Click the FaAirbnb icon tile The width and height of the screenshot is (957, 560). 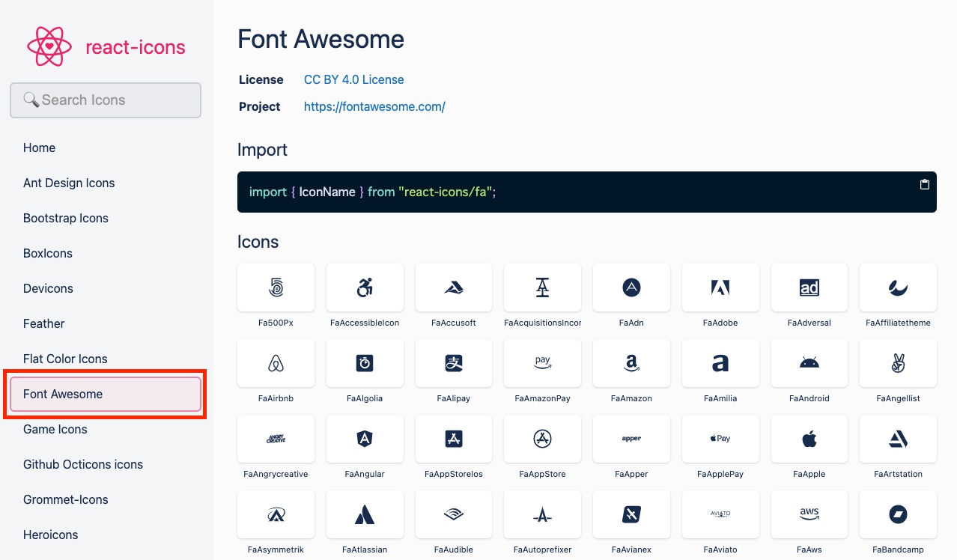276,363
